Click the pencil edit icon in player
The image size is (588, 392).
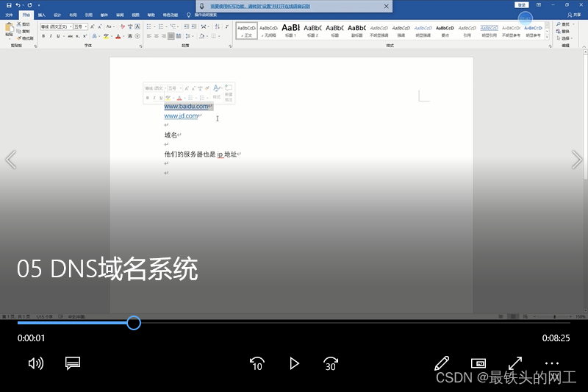pos(442,363)
